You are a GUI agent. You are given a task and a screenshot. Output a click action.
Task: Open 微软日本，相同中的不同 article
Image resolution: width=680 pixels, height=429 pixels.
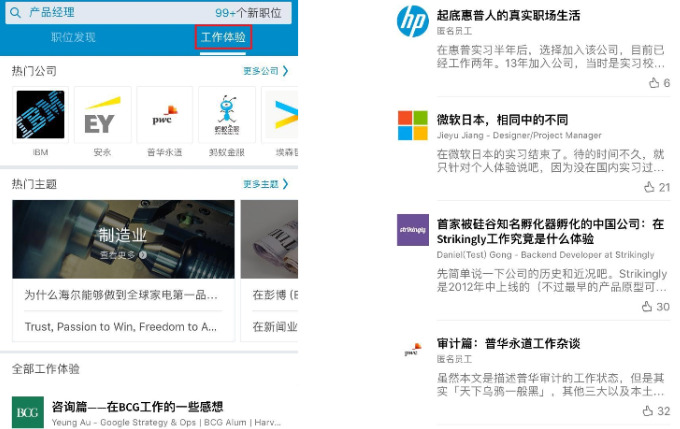tap(502, 120)
